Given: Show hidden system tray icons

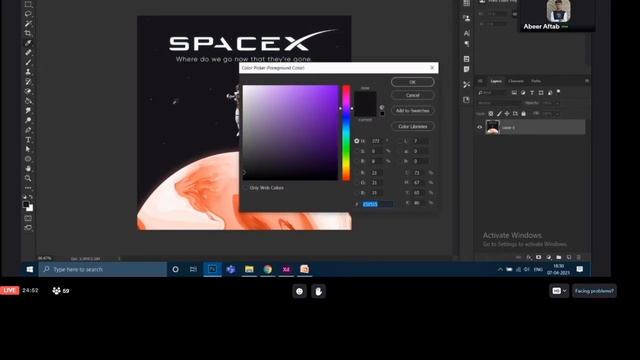Looking at the screenshot, I should click(500, 269).
